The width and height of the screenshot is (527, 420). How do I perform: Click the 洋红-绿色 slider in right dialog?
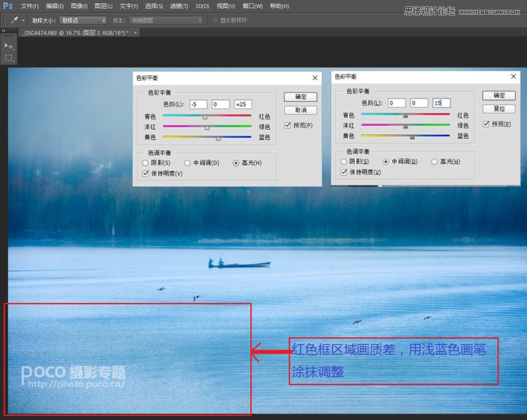pyautogui.click(x=405, y=125)
